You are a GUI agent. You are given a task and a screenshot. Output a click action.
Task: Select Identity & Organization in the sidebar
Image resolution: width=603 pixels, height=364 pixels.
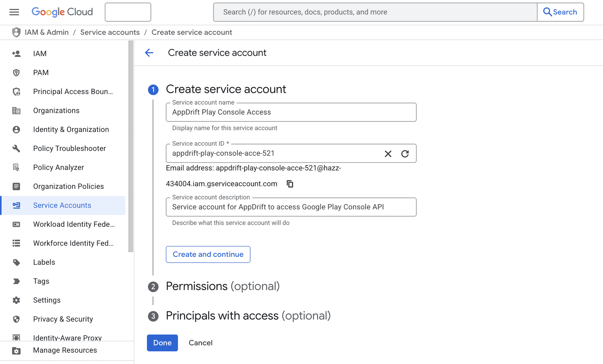[71, 129]
